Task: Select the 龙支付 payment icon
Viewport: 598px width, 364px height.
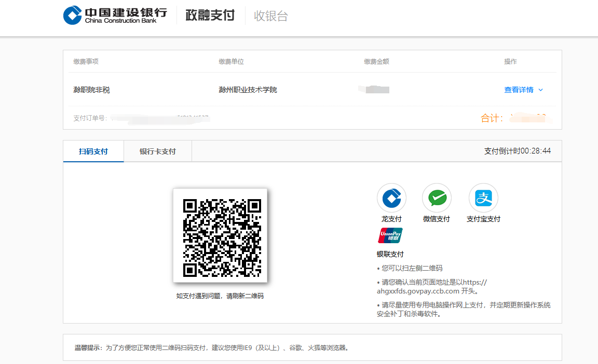Action: (x=391, y=198)
